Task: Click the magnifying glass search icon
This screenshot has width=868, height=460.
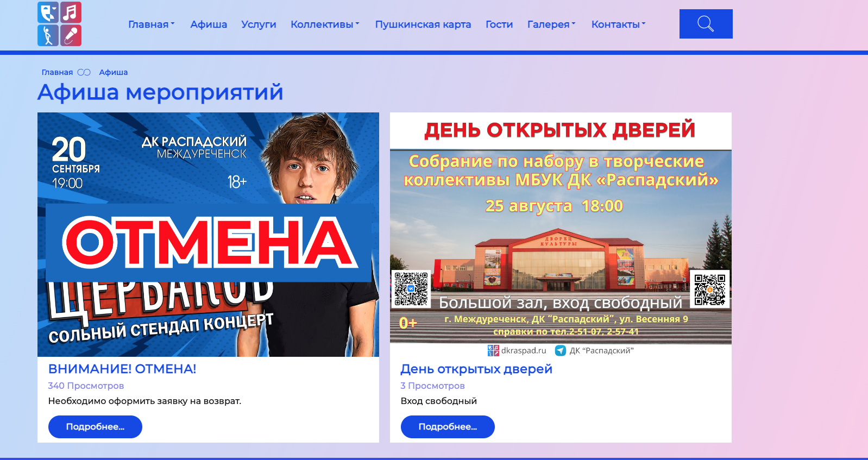Action: [706, 24]
